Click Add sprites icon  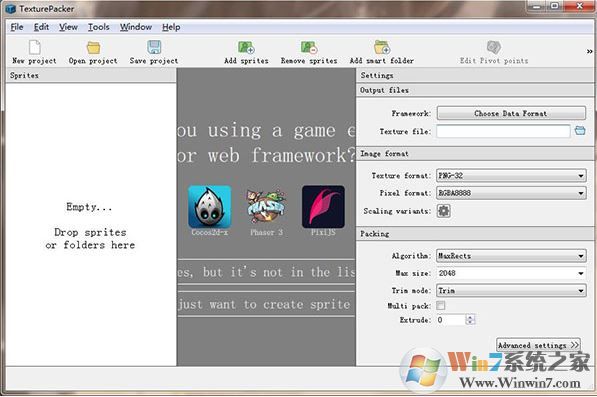(246, 48)
